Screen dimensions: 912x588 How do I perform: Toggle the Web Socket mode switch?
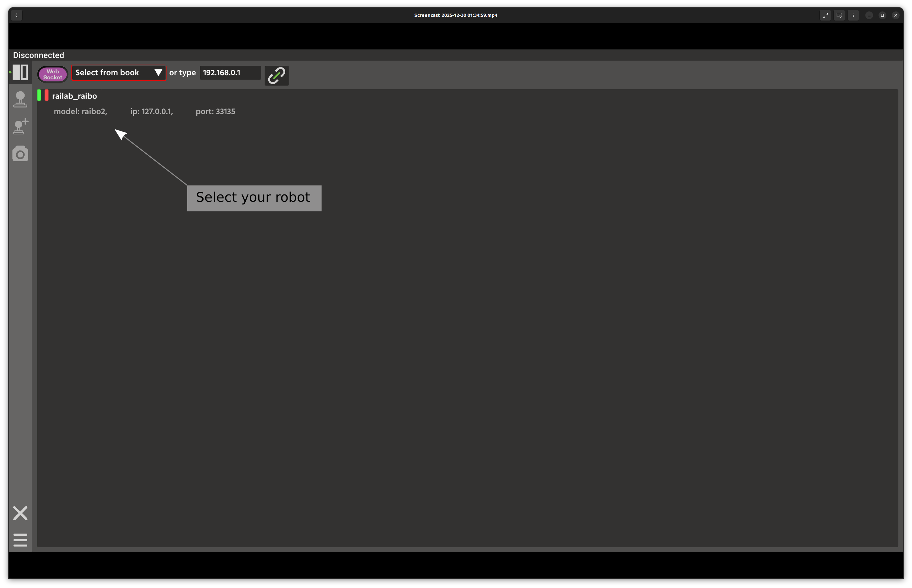(53, 74)
